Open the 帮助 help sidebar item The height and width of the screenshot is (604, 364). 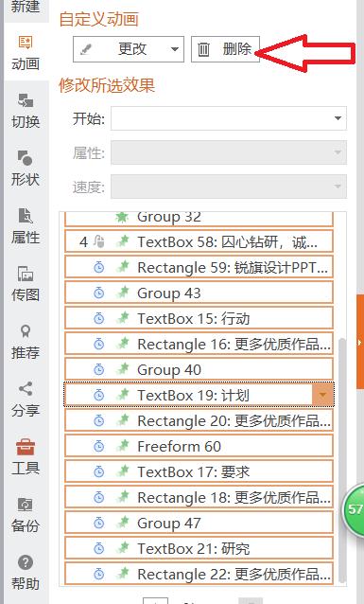[x=26, y=573]
